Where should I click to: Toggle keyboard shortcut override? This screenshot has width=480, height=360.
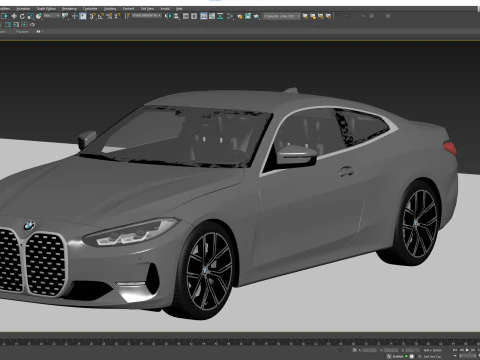point(83,16)
